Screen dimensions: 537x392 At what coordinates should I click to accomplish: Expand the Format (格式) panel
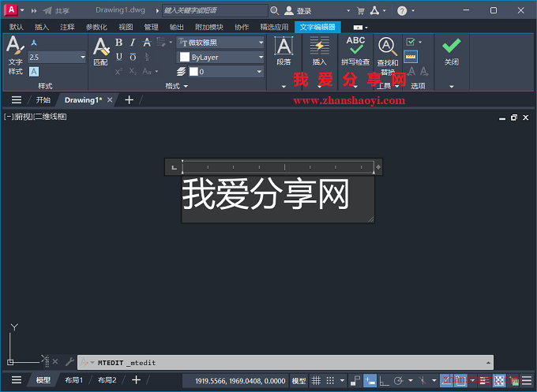tap(176, 86)
